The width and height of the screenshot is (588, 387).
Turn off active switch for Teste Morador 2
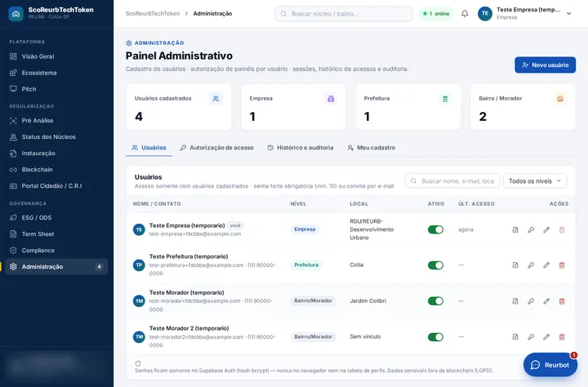pyautogui.click(x=435, y=336)
